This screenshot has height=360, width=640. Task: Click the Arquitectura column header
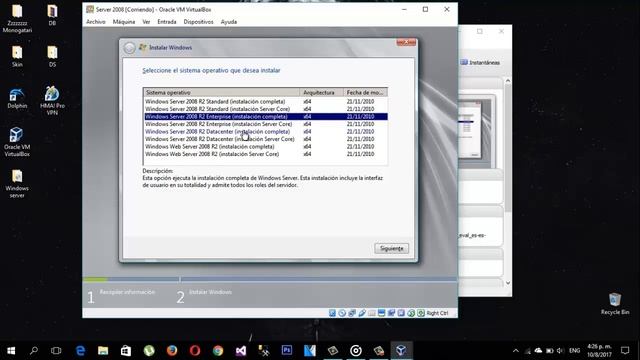(x=321, y=93)
